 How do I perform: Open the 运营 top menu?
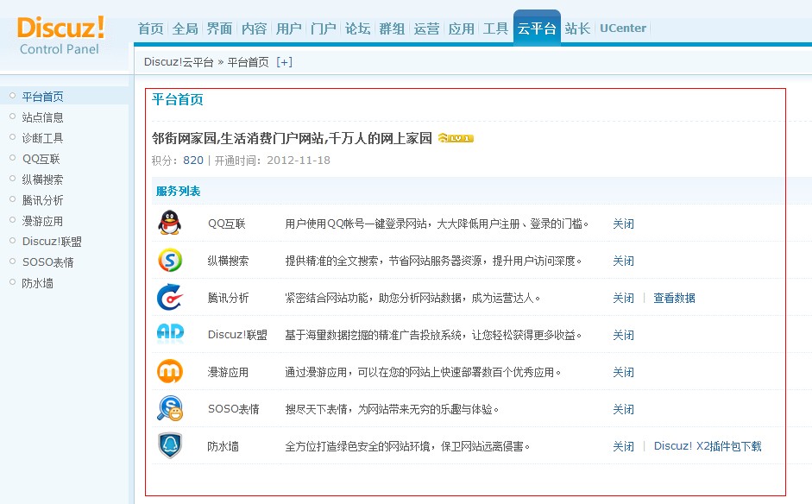[427, 28]
